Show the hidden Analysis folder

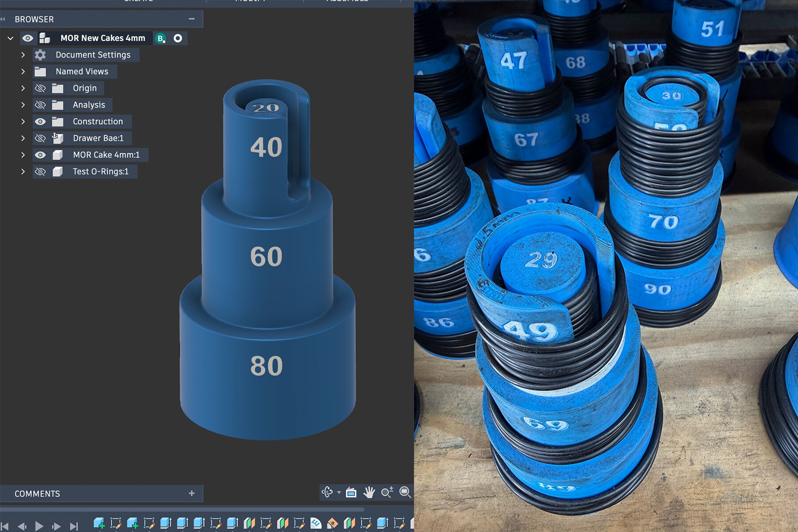40,105
